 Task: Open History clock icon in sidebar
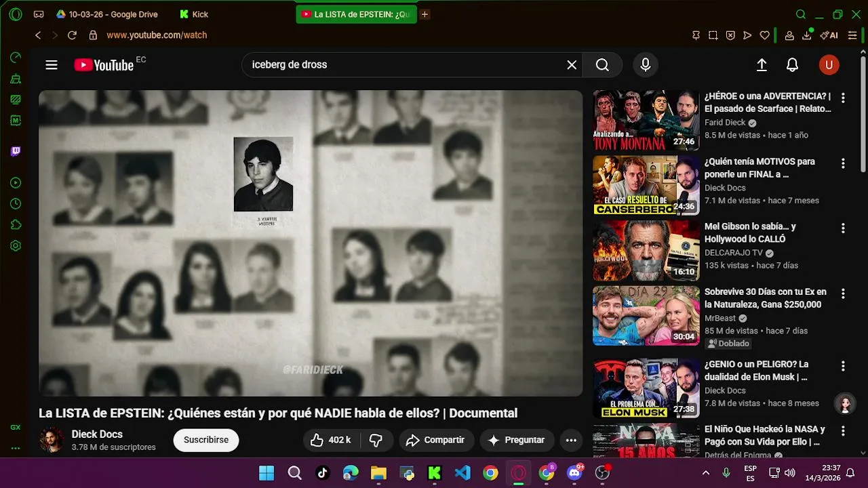(x=16, y=204)
